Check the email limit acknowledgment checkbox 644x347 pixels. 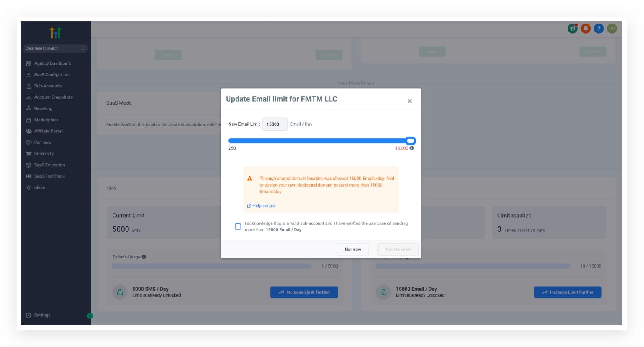coord(238,226)
